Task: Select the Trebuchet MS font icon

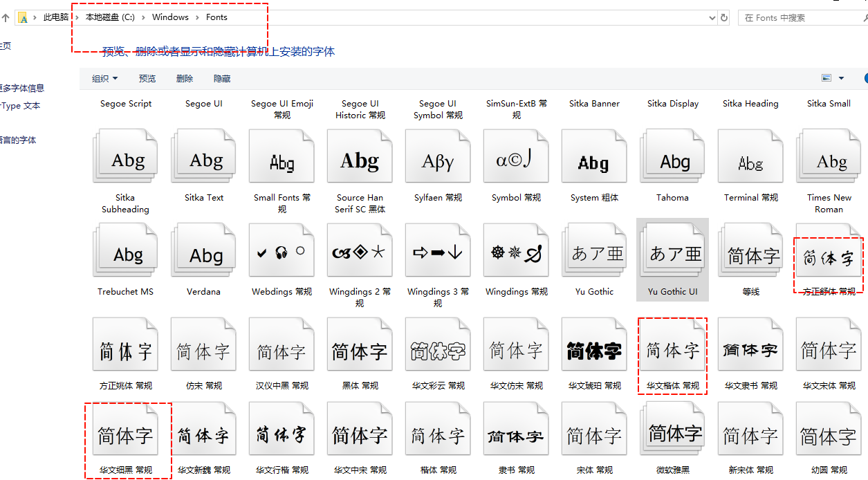Action: pyautogui.click(x=125, y=250)
